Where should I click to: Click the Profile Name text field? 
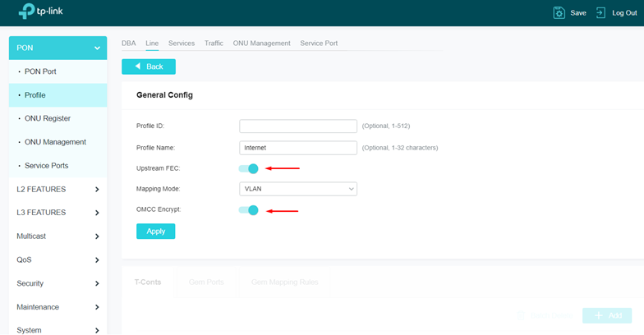pyautogui.click(x=298, y=148)
